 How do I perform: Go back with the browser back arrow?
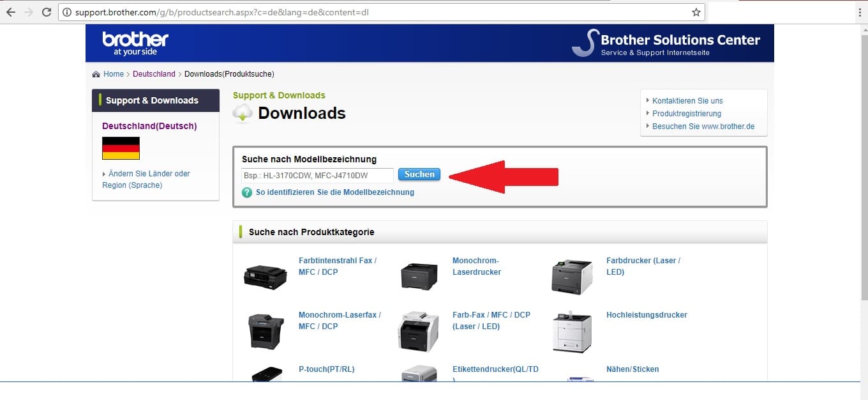click(x=11, y=12)
